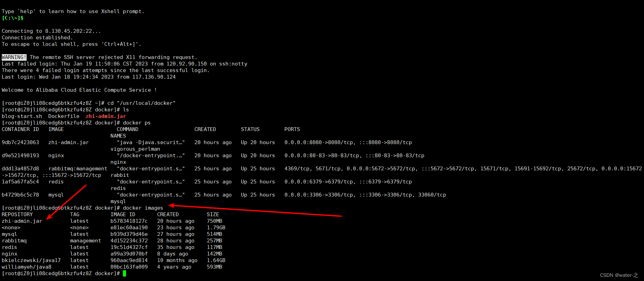Click port mapping '0.0.0.0:8080->8080/tcp'

coord(320,142)
